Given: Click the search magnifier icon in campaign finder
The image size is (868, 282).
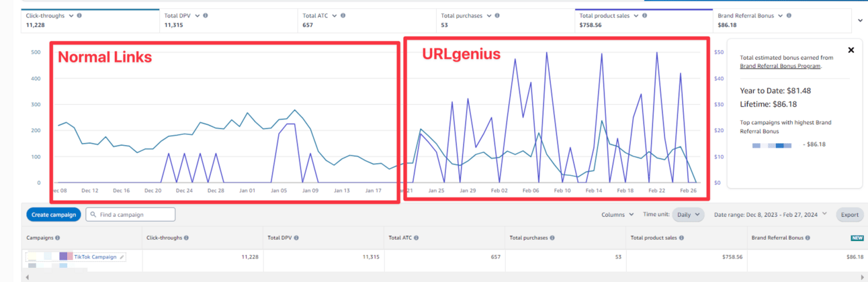Looking at the screenshot, I should pos(92,215).
